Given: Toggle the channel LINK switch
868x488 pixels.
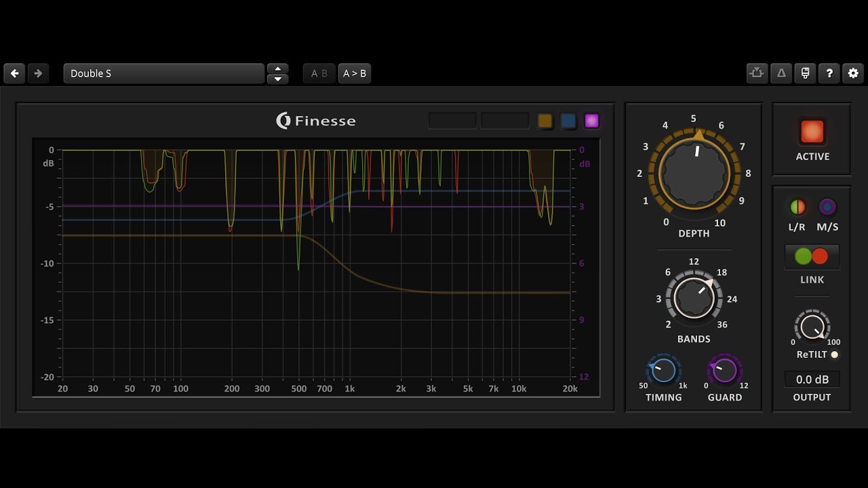Looking at the screenshot, I should (812, 256).
